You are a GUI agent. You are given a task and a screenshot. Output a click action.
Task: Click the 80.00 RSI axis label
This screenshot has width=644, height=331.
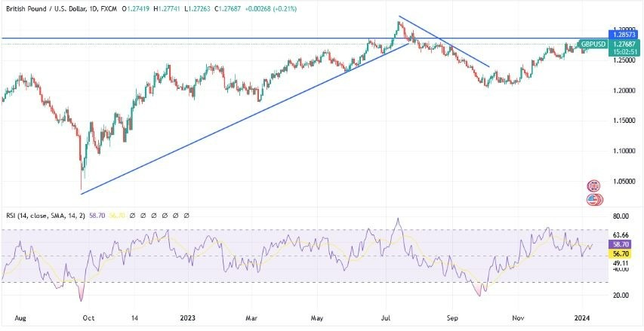[620, 216]
